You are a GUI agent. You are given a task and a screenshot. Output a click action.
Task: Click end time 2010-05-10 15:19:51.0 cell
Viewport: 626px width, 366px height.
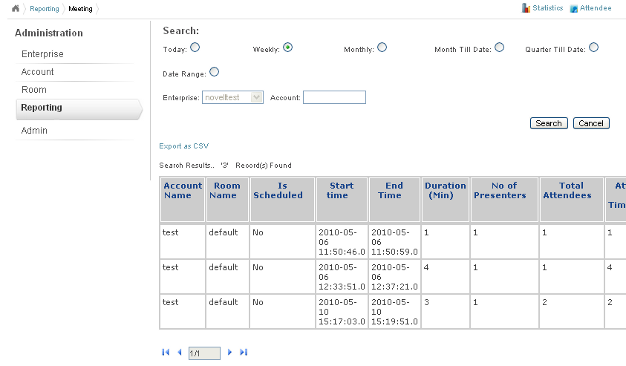(x=394, y=311)
